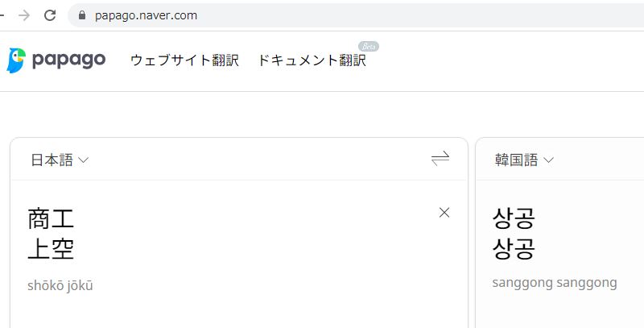Image resolution: width=644 pixels, height=328 pixels.
Task: Place cursor on 上空 in source text
Action: (51, 249)
